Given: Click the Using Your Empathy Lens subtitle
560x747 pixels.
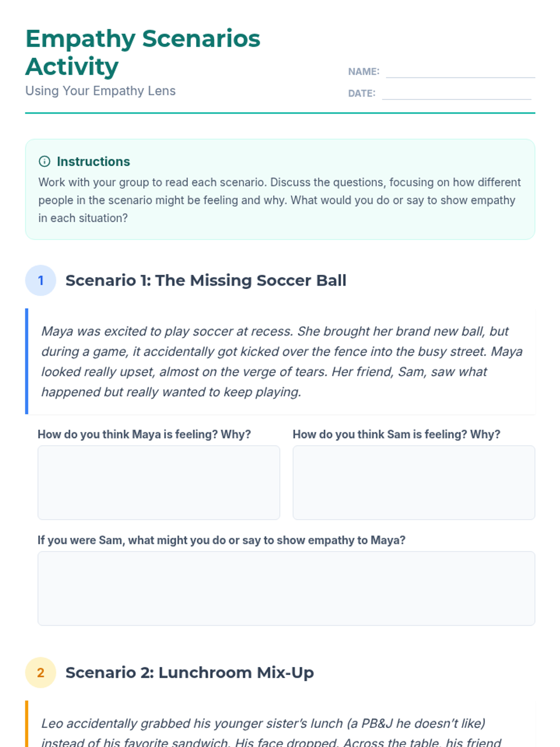Looking at the screenshot, I should pos(100,91).
